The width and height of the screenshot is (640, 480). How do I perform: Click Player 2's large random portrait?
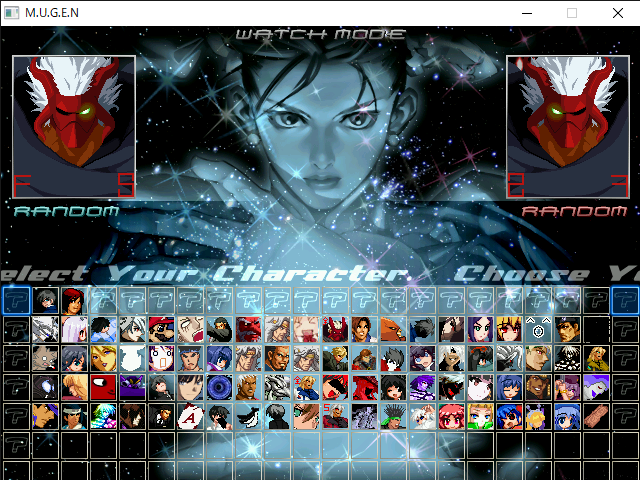pyautogui.click(x=568, y=127)
